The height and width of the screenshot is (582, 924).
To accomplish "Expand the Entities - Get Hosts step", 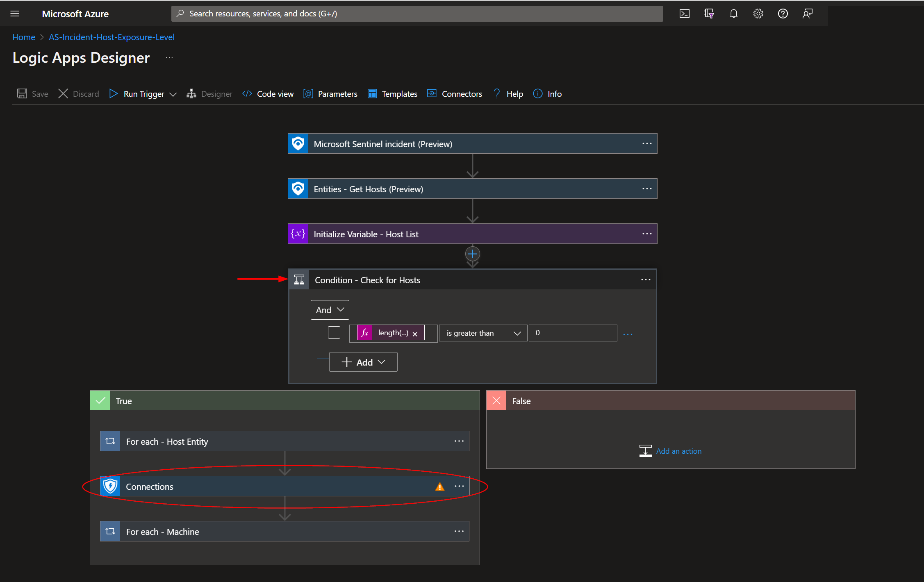I will [x=473, y=189].
